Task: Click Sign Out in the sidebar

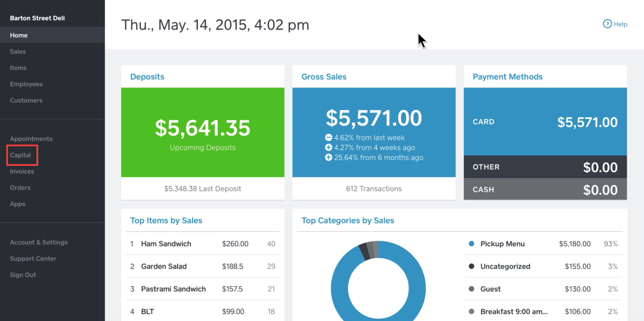Action: [23, 275]
